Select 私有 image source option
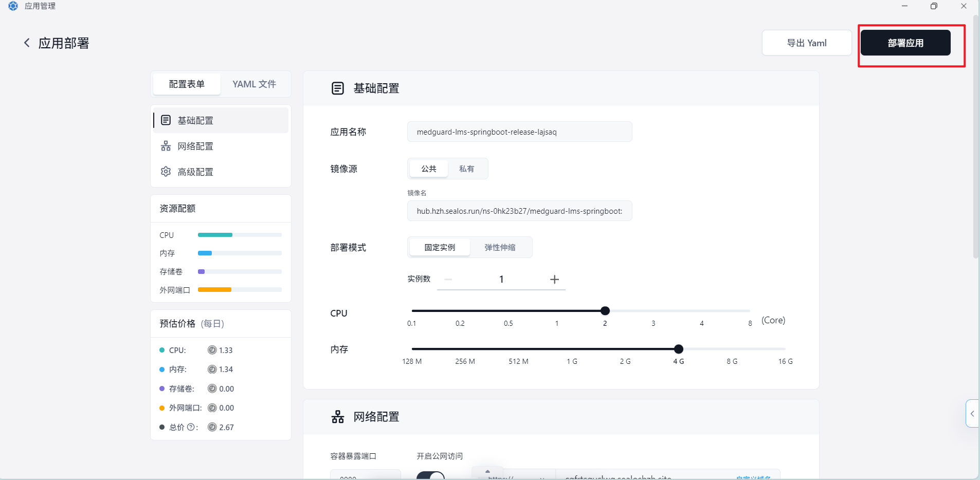This screenshot has height=480, width=980. tap(466, 169)
